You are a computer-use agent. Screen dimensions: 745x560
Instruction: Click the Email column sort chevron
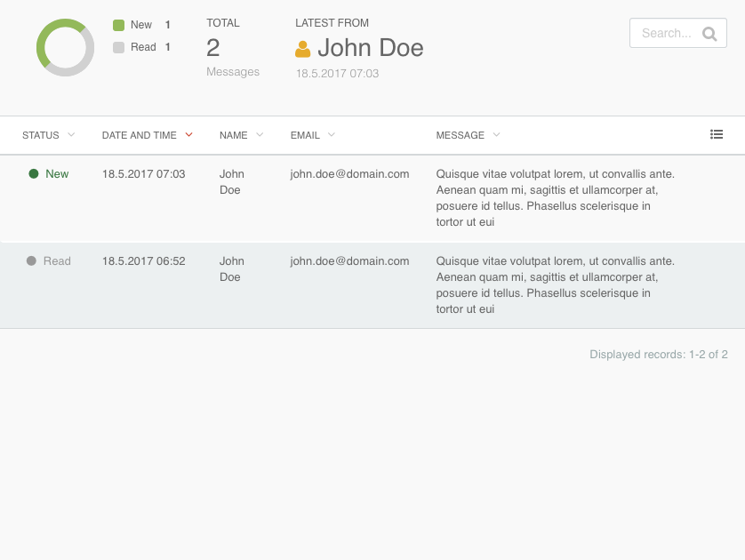pyautogui.click(x=332, y=135)
